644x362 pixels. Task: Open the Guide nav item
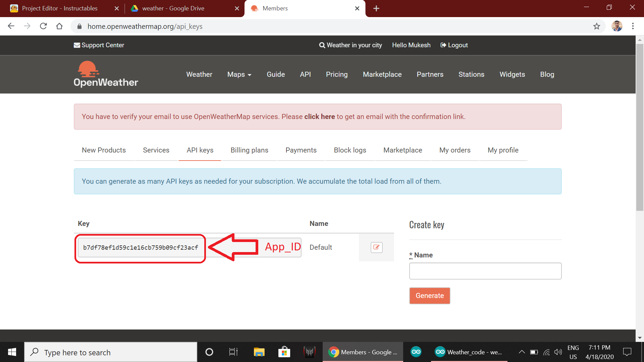click(x=276, y=74)
